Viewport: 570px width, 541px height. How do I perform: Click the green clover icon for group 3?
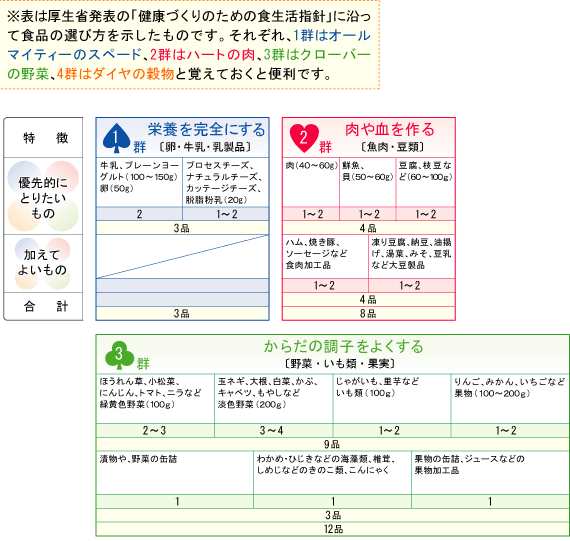coord(119,355)
